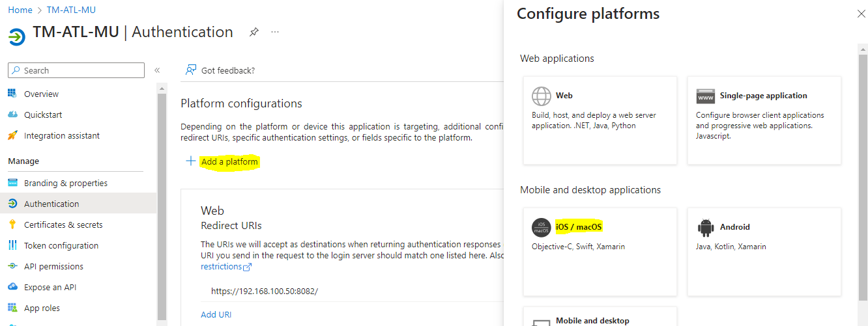Select the Web globe platform icon
The width and height of the screenshot is (868, 326).
click(x=542, y=96)
